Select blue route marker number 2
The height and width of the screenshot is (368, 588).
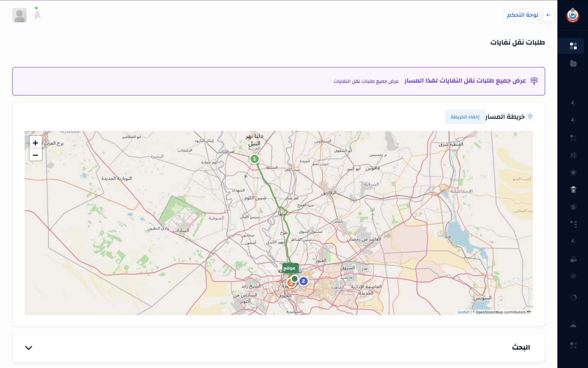303,281
